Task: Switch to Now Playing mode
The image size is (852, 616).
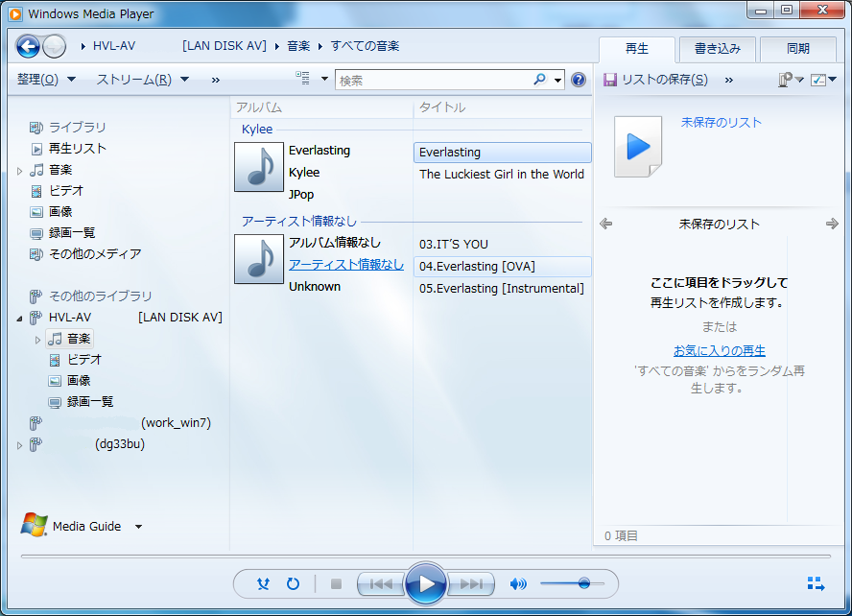Action: (x=816, y=584)
